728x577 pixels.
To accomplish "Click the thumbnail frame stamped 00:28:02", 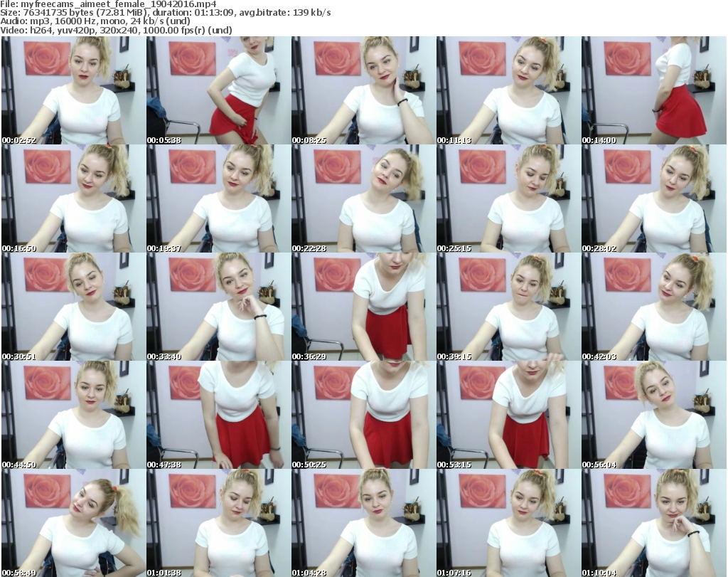I will [x=654, y=198].
